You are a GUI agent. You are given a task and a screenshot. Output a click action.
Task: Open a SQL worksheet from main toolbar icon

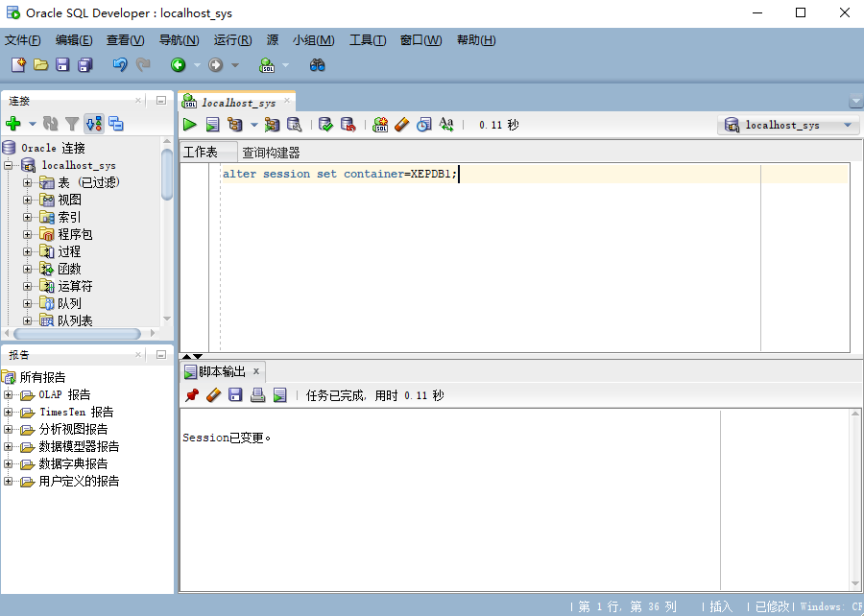pyautogui.click(x=267, y=65)
